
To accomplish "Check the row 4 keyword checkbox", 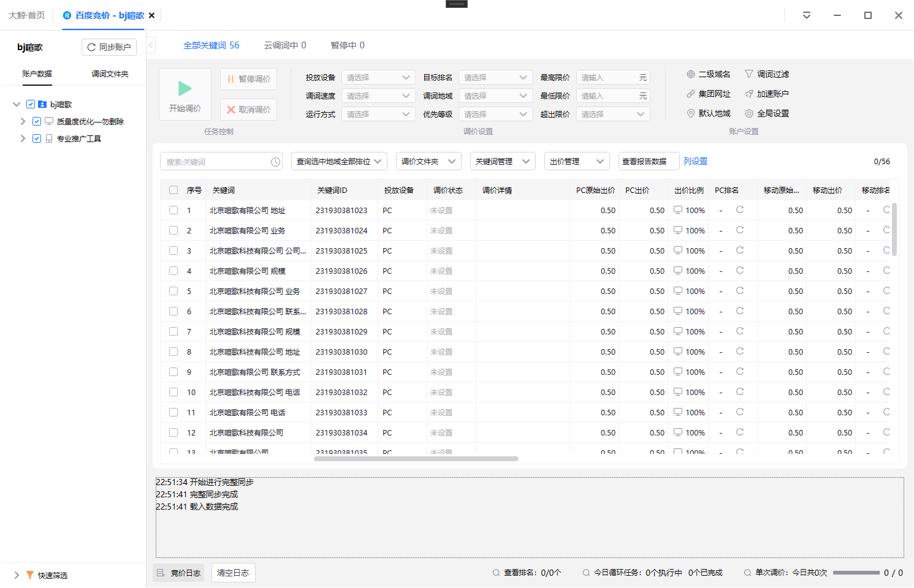I will 173,271.
